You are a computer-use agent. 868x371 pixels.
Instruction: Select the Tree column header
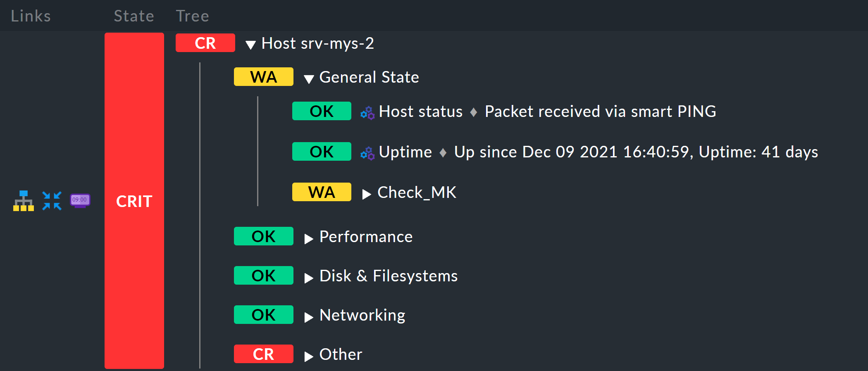click(192, 16)
